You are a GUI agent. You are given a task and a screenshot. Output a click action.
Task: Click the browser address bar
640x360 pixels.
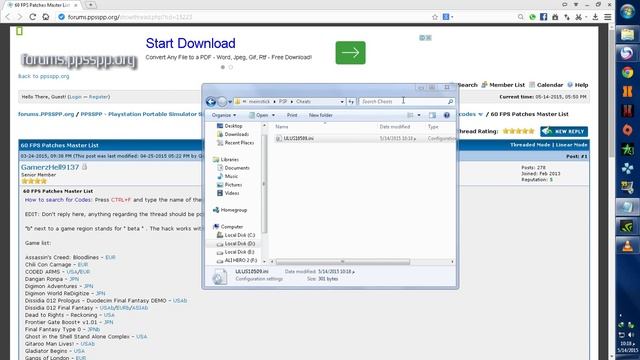coord(245,17)
